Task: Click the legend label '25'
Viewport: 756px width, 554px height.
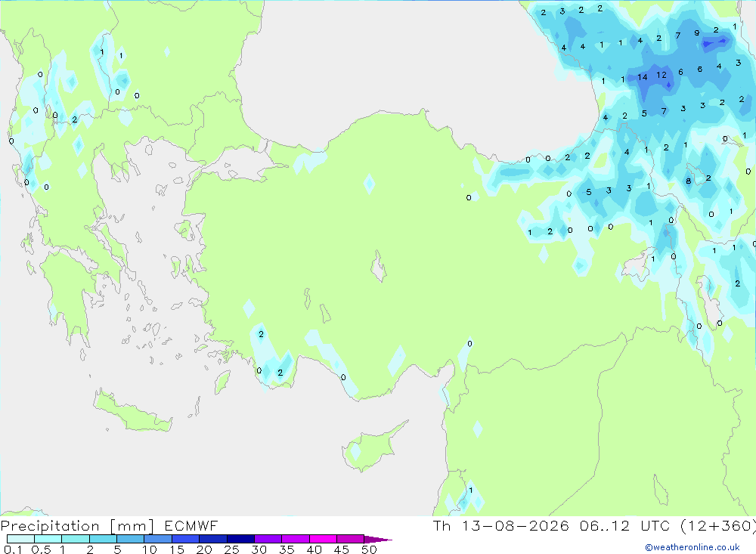Action: point(231,549)
